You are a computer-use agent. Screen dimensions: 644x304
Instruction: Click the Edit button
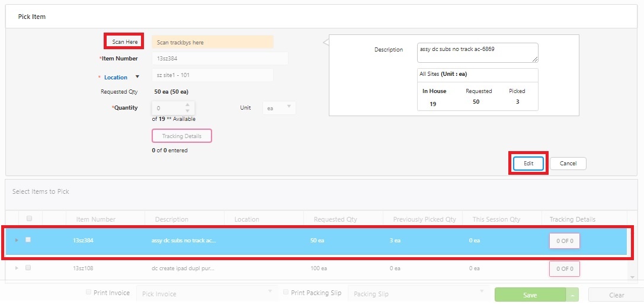point(528,163)
